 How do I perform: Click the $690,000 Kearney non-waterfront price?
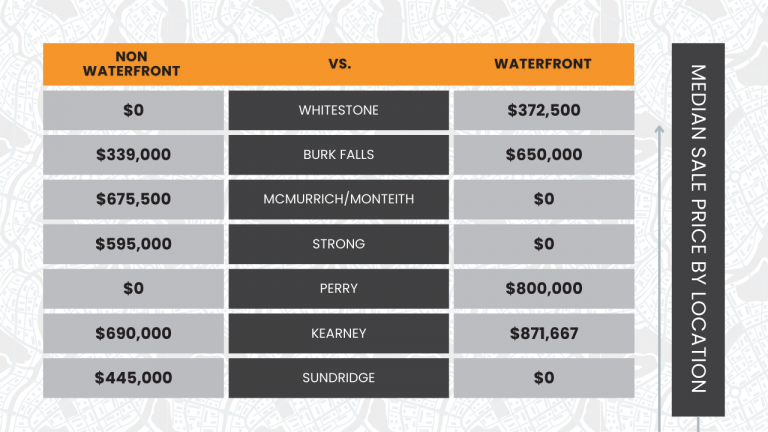point(133,334)
